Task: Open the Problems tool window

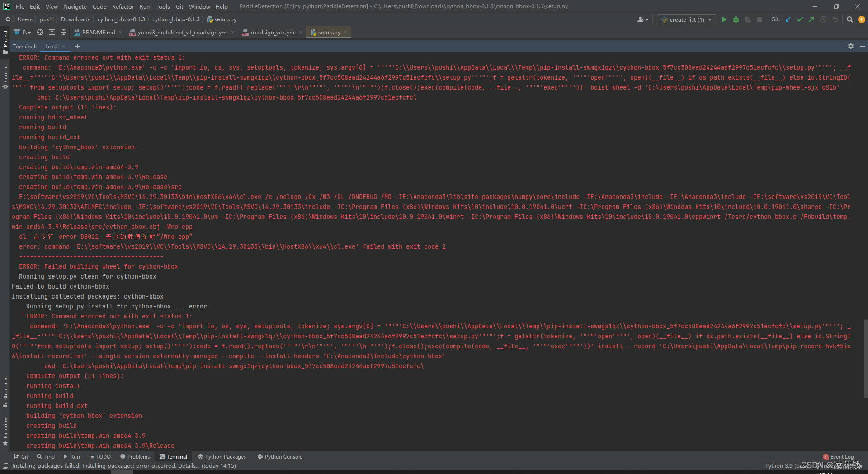Action: (135, 456)
